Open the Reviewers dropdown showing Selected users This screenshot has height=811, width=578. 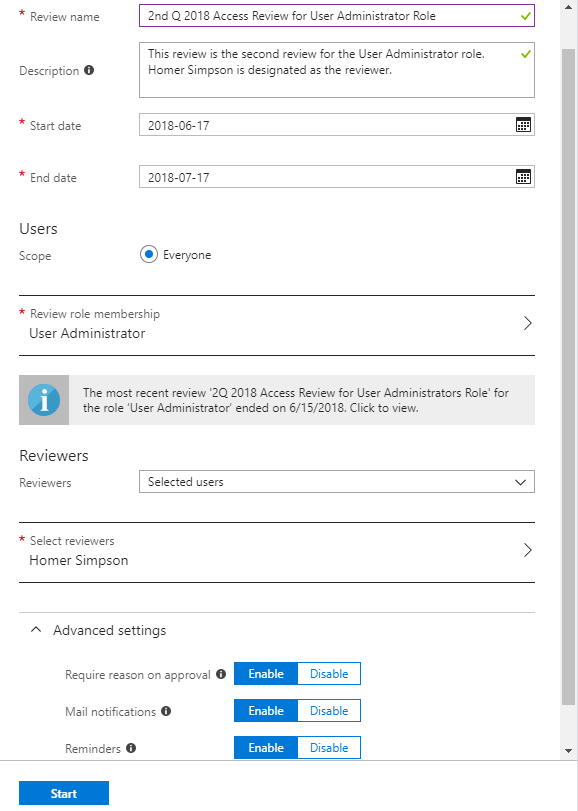(x=336, y=482)
